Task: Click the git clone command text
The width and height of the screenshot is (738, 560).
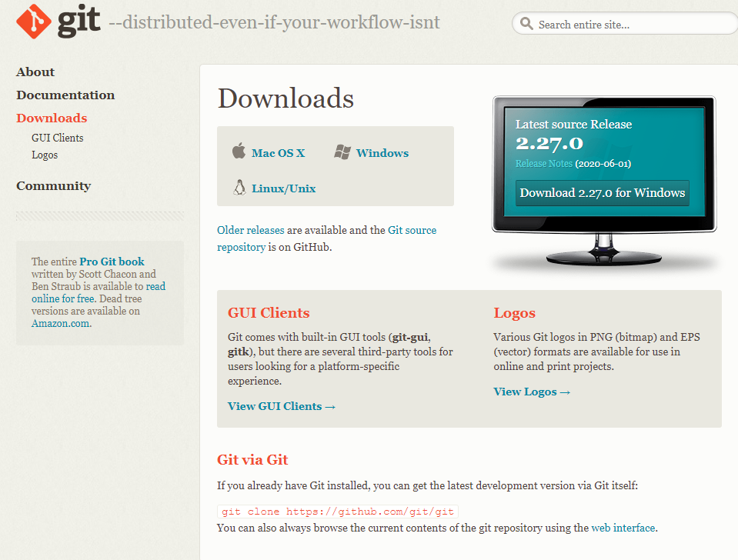Action: point(338,512)
